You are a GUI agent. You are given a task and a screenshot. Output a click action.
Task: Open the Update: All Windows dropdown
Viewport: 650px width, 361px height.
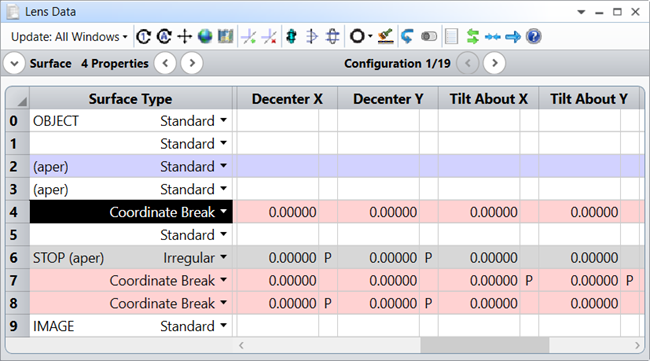tap(69, 37)
